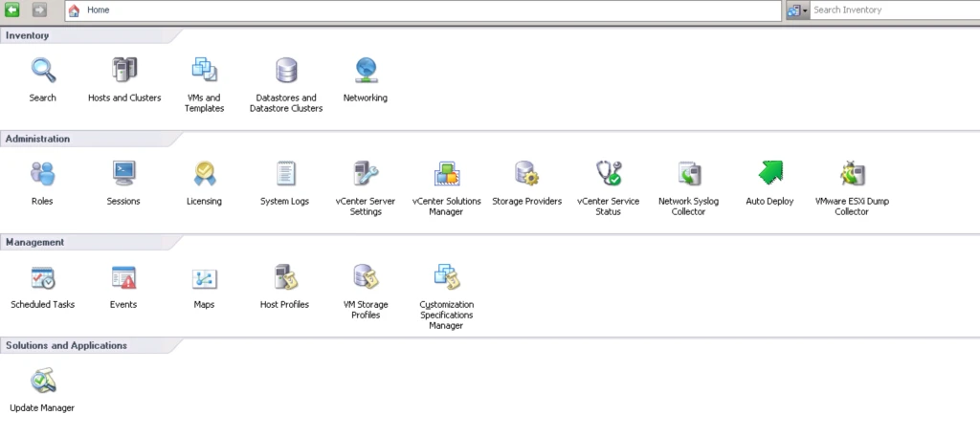
Task: Open Hosts and Clusters view
Action: tap(124, 71)
